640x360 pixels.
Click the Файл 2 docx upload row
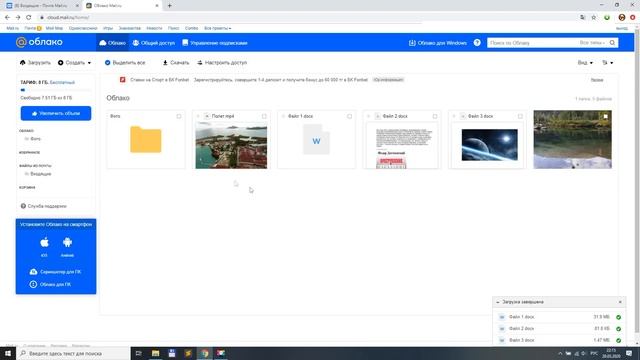coord(559,329)
